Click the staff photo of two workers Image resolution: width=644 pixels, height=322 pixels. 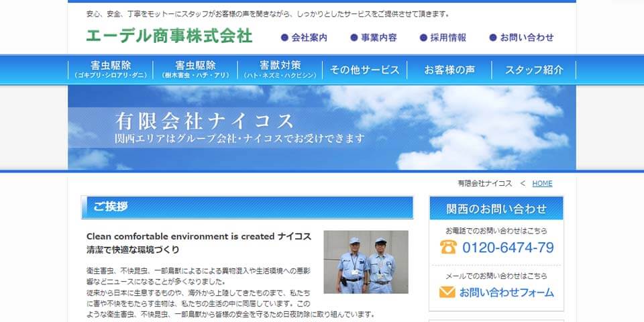(366, 262)
